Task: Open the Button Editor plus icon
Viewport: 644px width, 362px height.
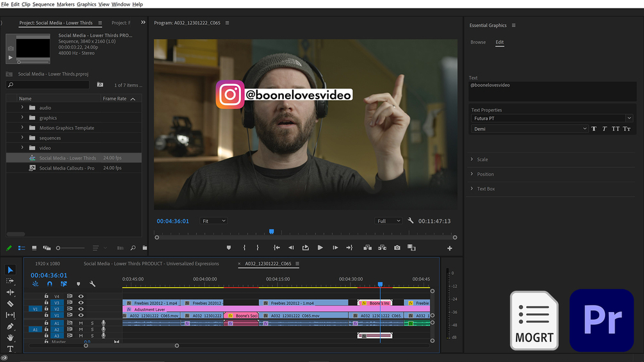Action: (450, 248)
